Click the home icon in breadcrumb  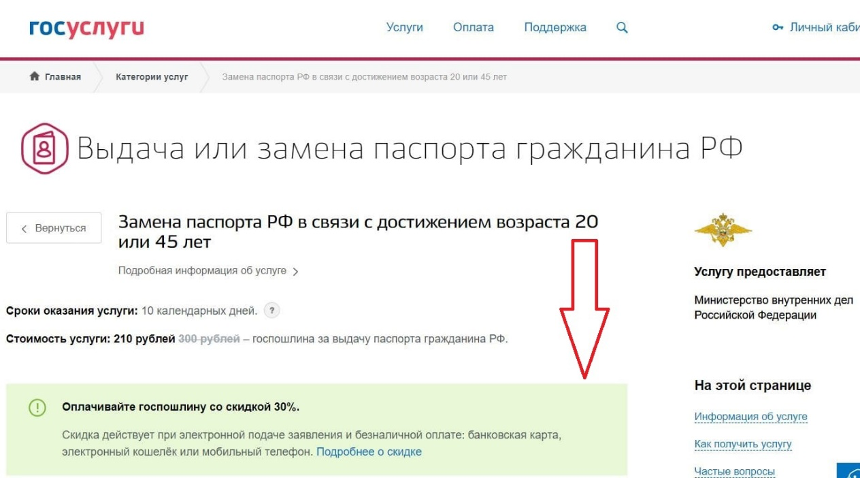tap(34, 76)
